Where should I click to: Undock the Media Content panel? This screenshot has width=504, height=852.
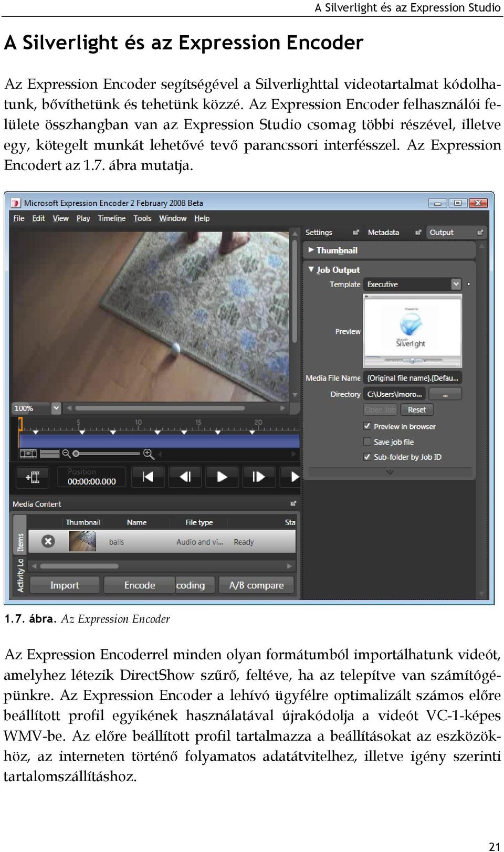[x=293, y=503]
